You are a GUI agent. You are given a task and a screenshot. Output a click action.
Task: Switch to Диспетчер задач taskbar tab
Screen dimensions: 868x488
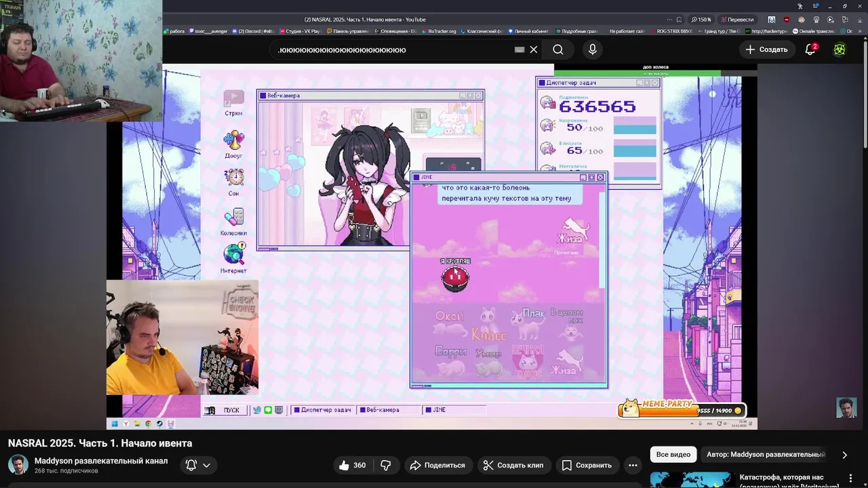click(323, 410)
